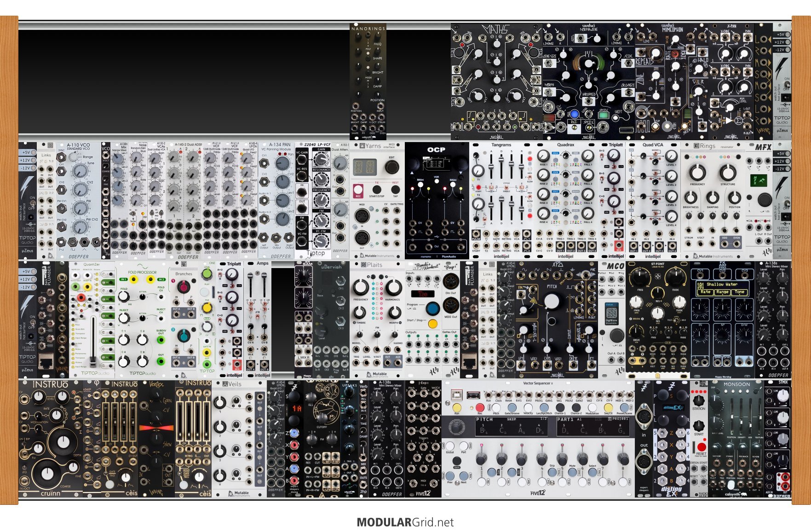Click the A-110 VCO Tune knob
Image resolution: width=811 pixels, height=532 pixels.
coord(80,171)
